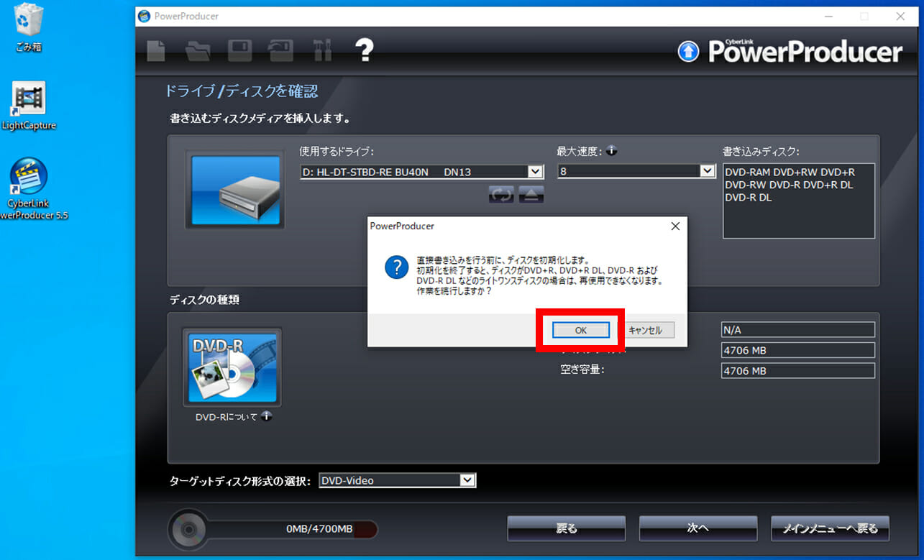
Task: Click the 戻る back button
Action: tap(567, 528)
